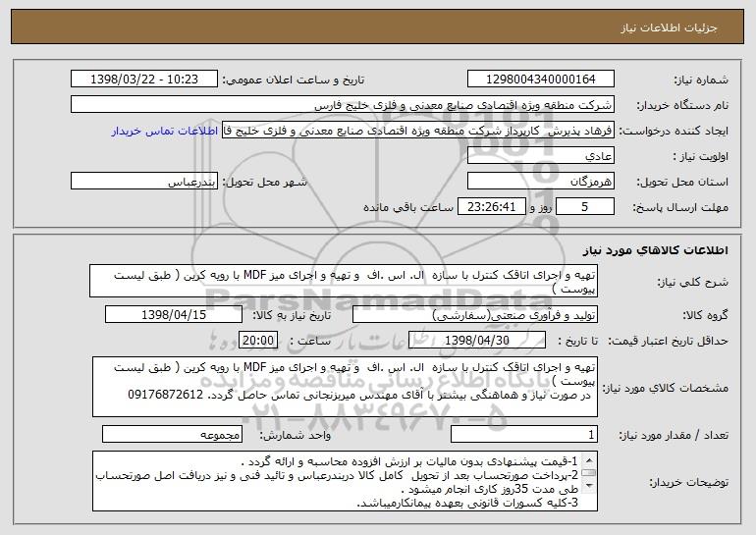The height and width of the screenshot is (535, 756).
Task: Click the شهر محل تحویل label
Action: [264, 183]
